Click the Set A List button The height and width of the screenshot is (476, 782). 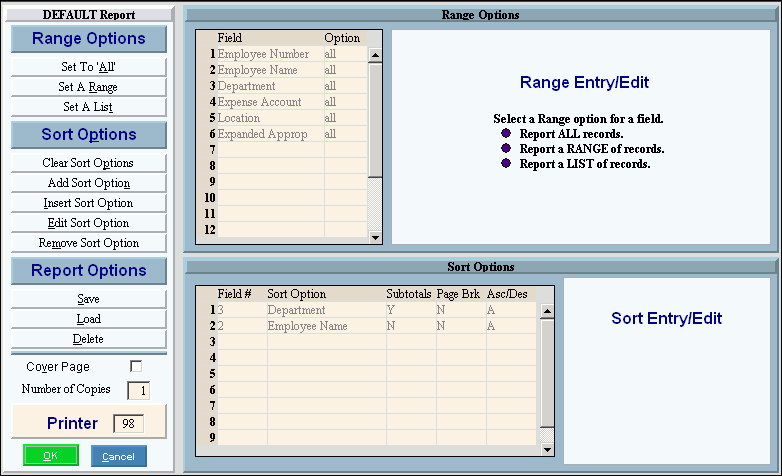(x=88, y=107)
